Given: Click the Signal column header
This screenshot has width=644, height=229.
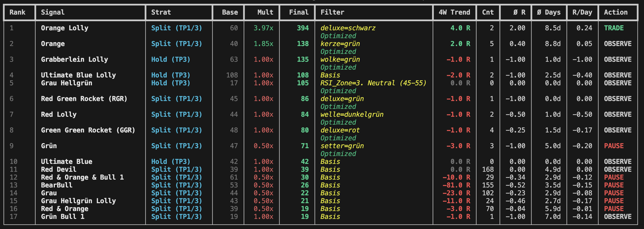Looking at the screenshot, I should pos(53,12).
